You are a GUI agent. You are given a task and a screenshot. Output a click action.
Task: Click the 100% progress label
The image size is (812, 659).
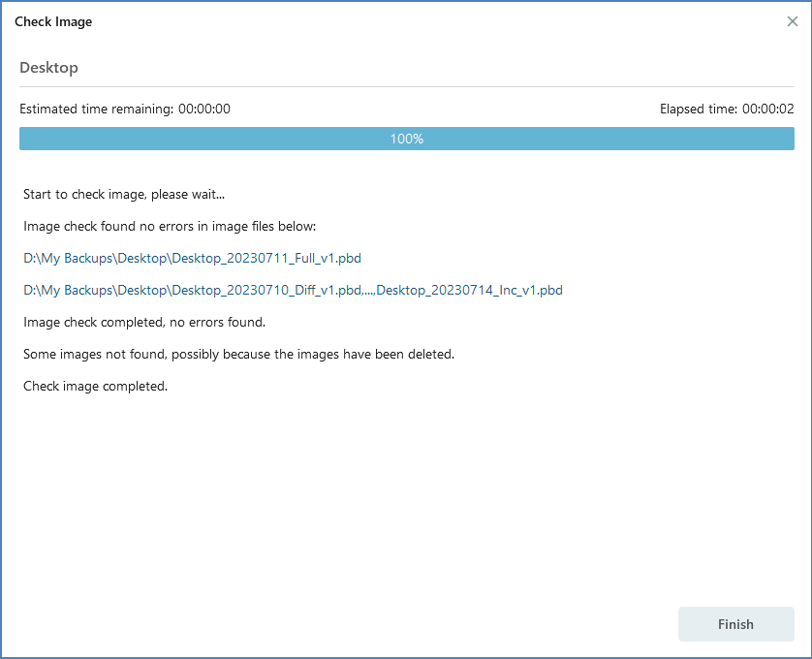pos(407,139)
